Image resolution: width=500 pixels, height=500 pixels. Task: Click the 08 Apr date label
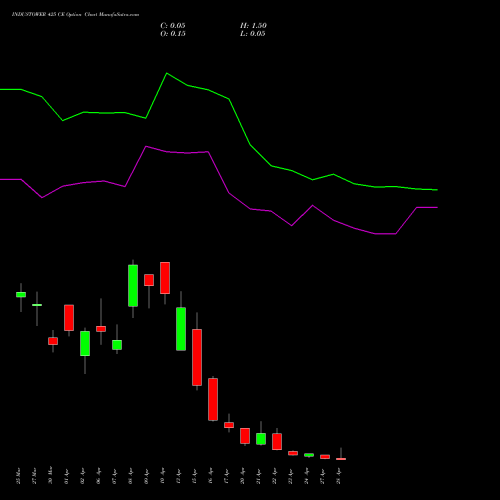(130, 476)
